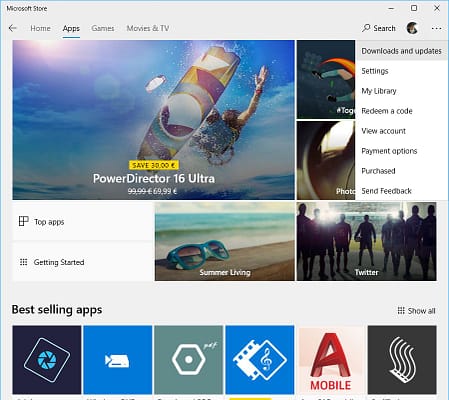
Task: Select My Library menu entry
Action: tap(401, 91)
